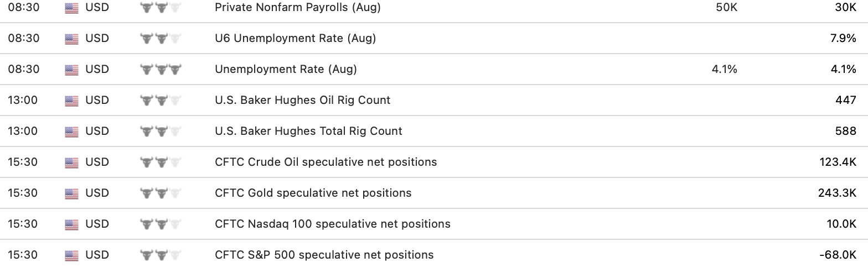
Task: Open U6 Unemployment Rate (Aug) event details
Action: click(296, 39)
